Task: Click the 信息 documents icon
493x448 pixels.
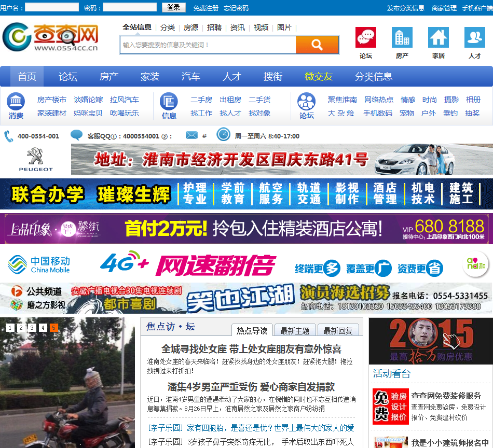Action: tap(169, 101)
